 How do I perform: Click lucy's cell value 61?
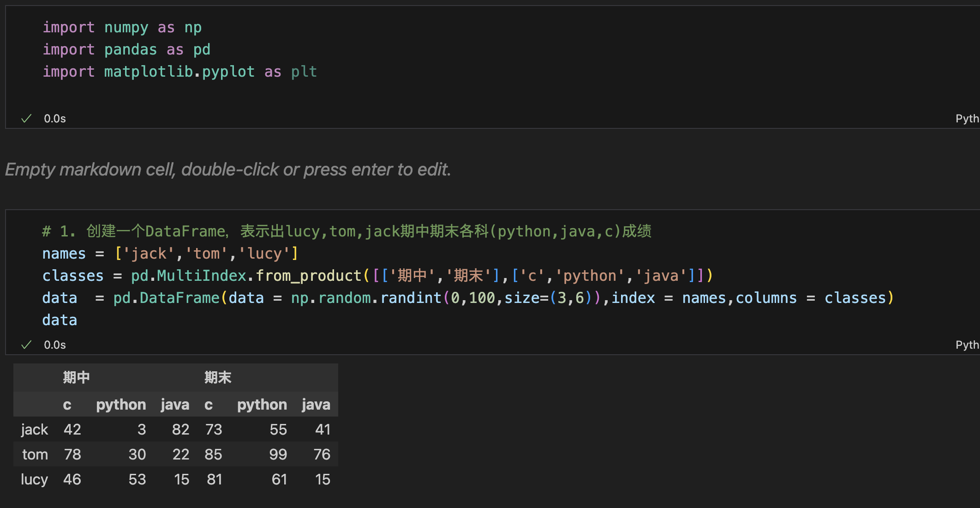point(280,479)
